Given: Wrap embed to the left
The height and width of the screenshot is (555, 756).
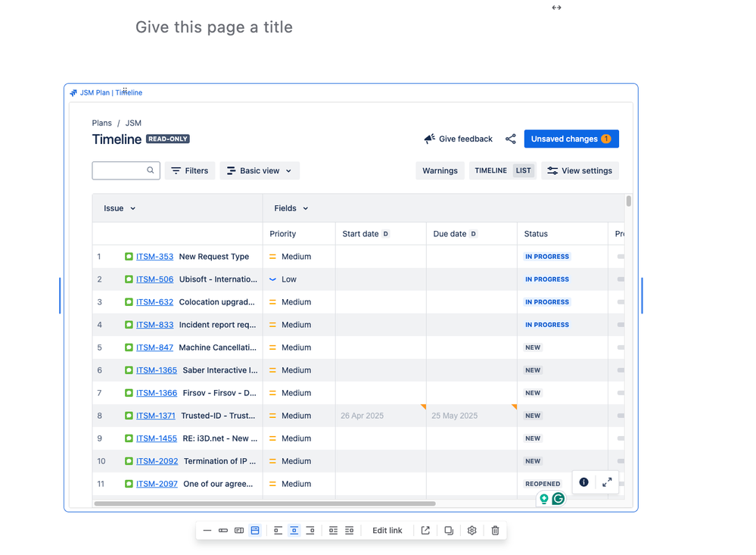Looking at the screenshot, I should tap(333, 530).
